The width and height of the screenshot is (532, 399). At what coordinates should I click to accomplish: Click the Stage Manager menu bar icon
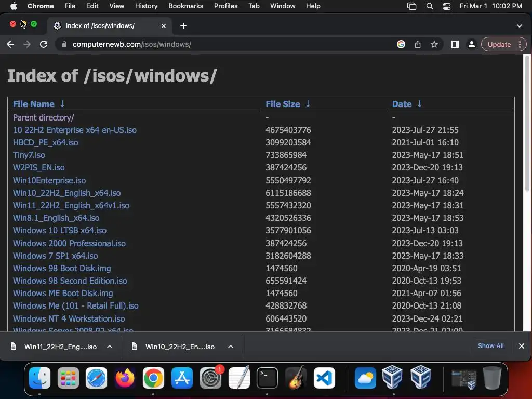click(x=411, y=6)
